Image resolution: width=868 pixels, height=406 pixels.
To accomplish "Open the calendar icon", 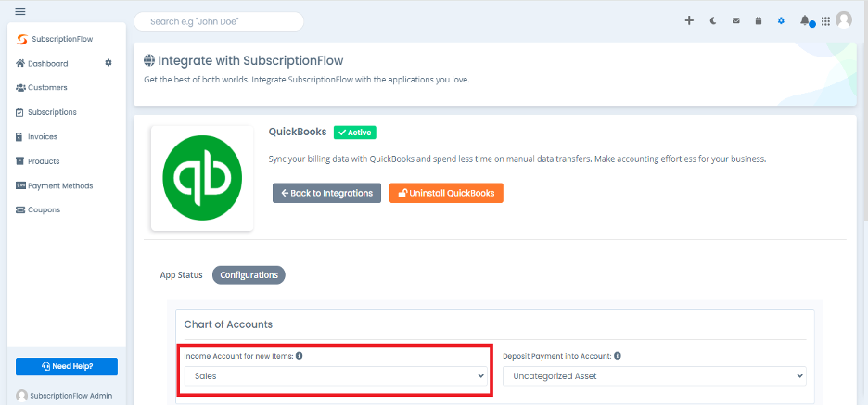I will (x=759, y=21).
